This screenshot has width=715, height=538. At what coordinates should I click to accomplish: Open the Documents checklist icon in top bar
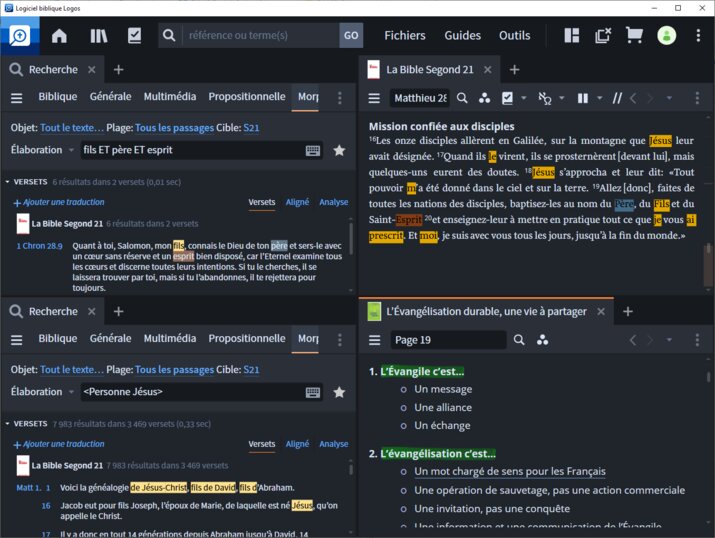pyautogui.click(x=134, y=36)
